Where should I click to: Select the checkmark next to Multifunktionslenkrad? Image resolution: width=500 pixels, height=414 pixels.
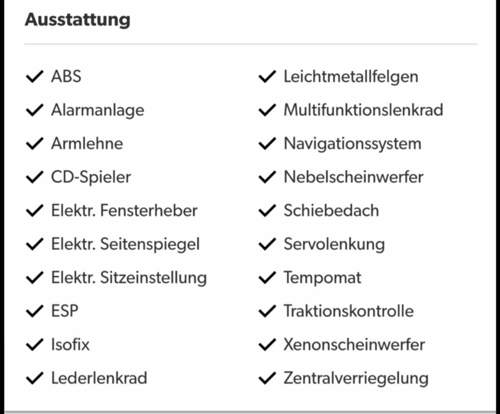pos(267,110)
